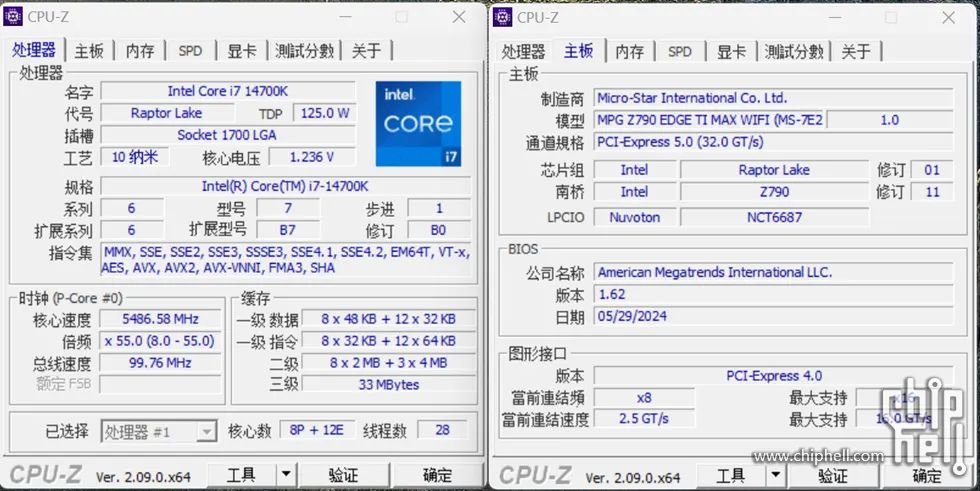Screen dimensions: 980x491
Task: Open 测试分数 tab in left CPU-Z window
Action: (x=304, y=51)
